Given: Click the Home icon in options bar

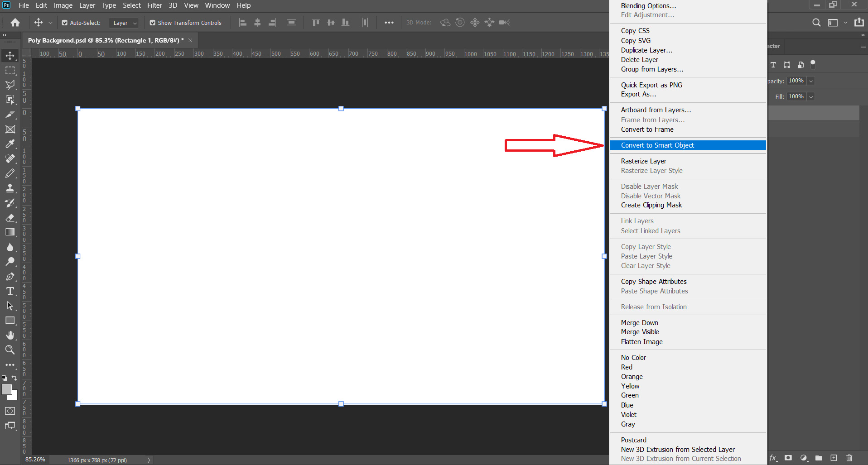Looking at the screenshot, I should click(x=15, y=23).
